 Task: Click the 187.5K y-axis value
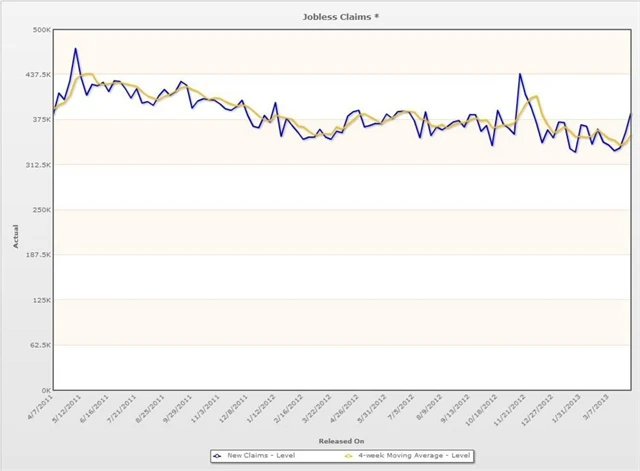(x=39, y=255)
